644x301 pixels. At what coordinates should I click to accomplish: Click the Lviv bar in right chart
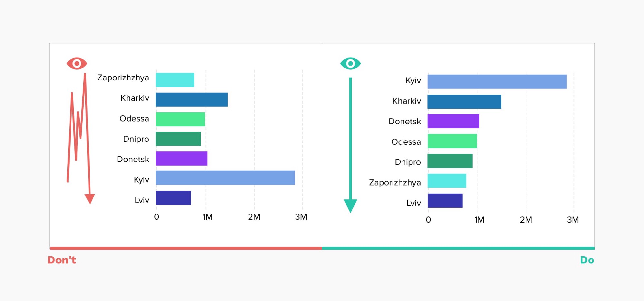(x=445, y=201)
